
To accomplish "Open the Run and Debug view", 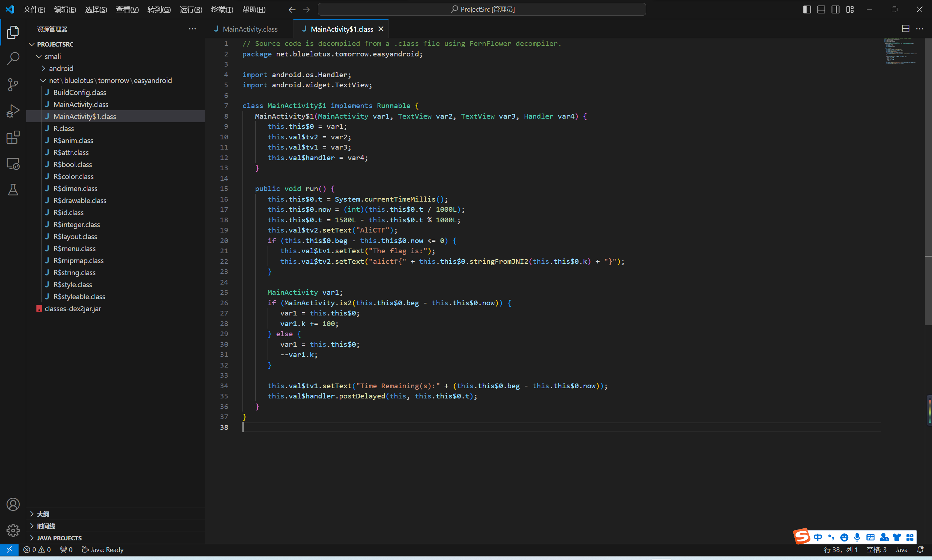I will click(x=13, y=111).
